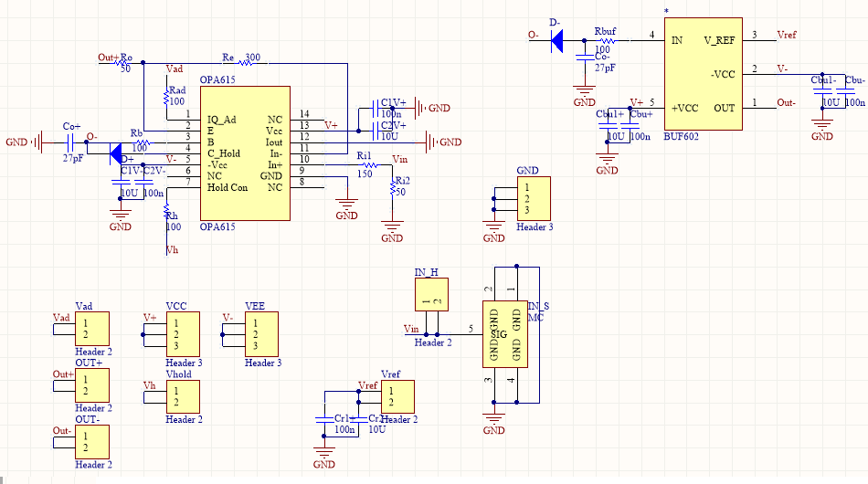Click the Vref net label at BUF602 pin 3
This screenshot has width=868, height=484.
[786, 35]
